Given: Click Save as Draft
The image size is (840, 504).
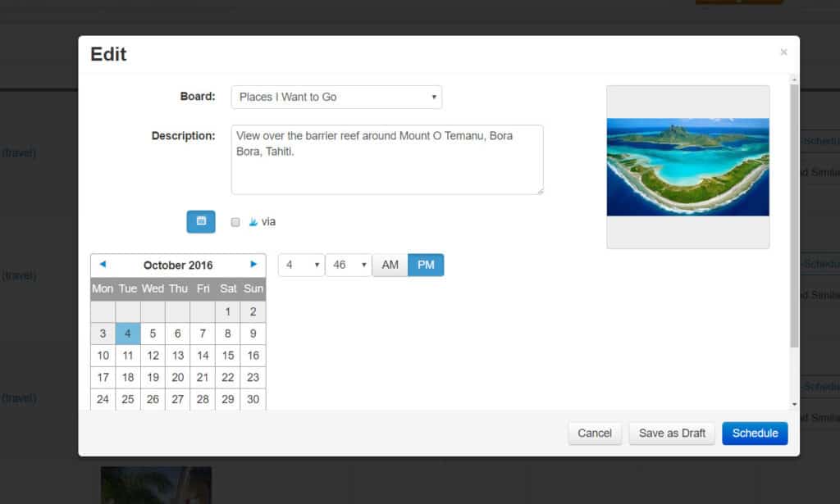Looking at the screenshot, I should pos(671,434).
